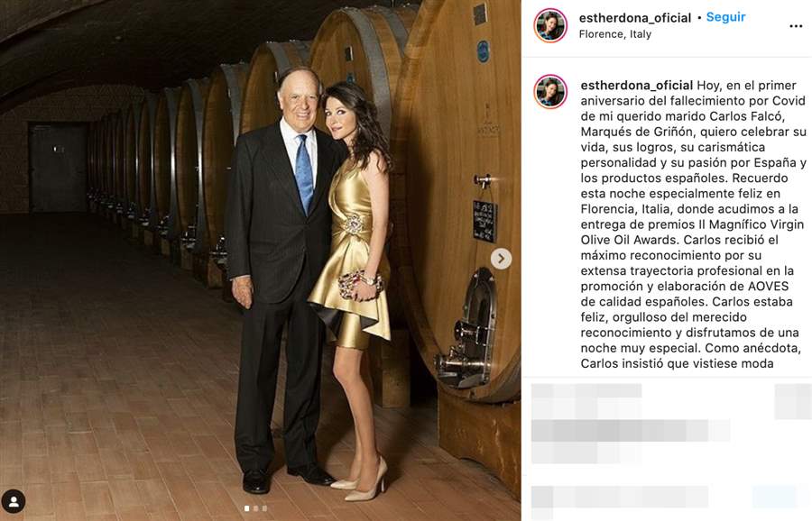812x521 pixels.
Task: Open the header profile picture of estherdona_oficial
Action: (x=550, y=25)
